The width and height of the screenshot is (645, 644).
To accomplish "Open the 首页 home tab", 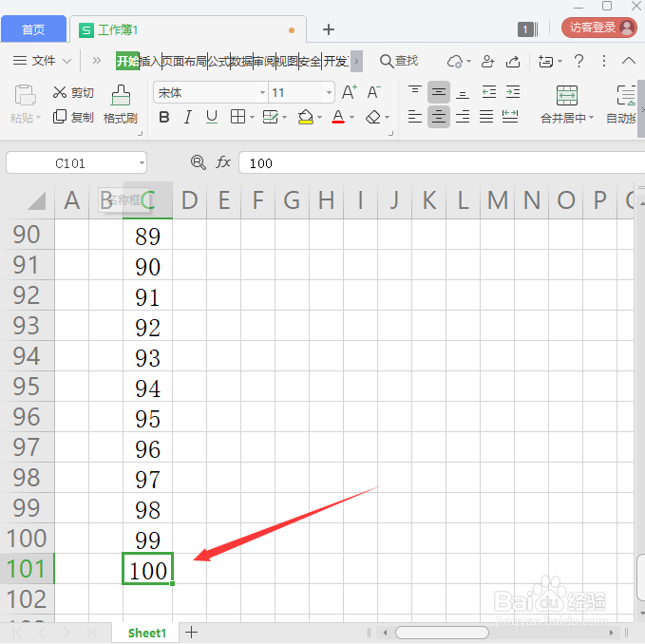I will click(x=33, y=29).
